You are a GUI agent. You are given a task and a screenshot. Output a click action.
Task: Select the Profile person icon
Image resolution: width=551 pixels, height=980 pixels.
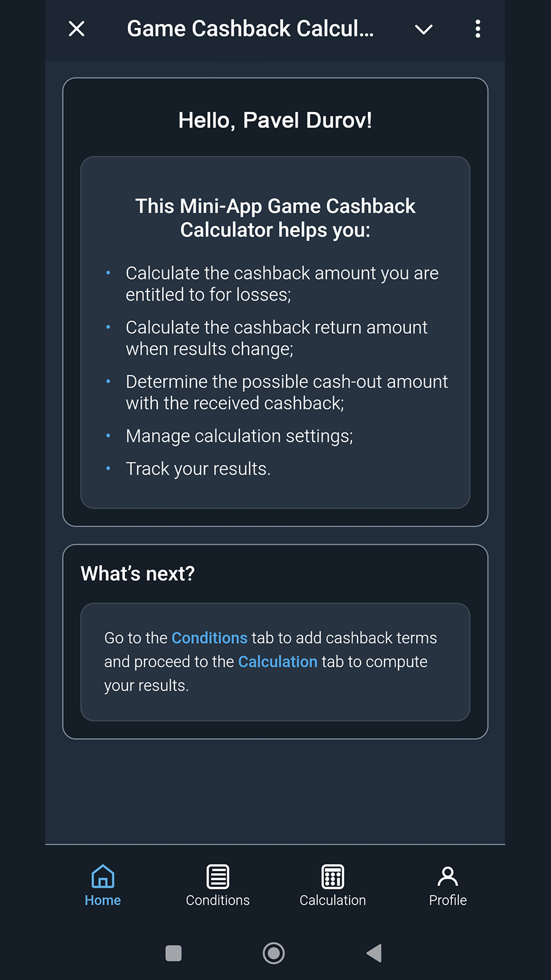pos(448,876)
